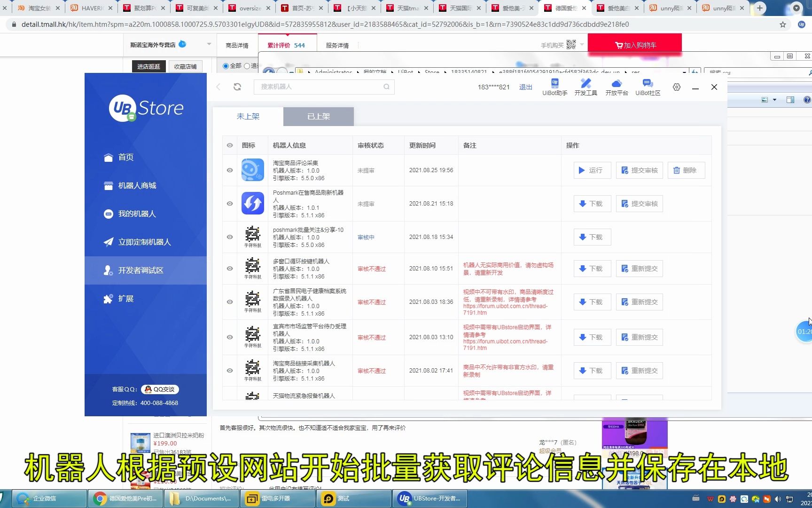Click 加入购物车 on the Tmall page
Screen dimensions: 812x508
[634, 45]
